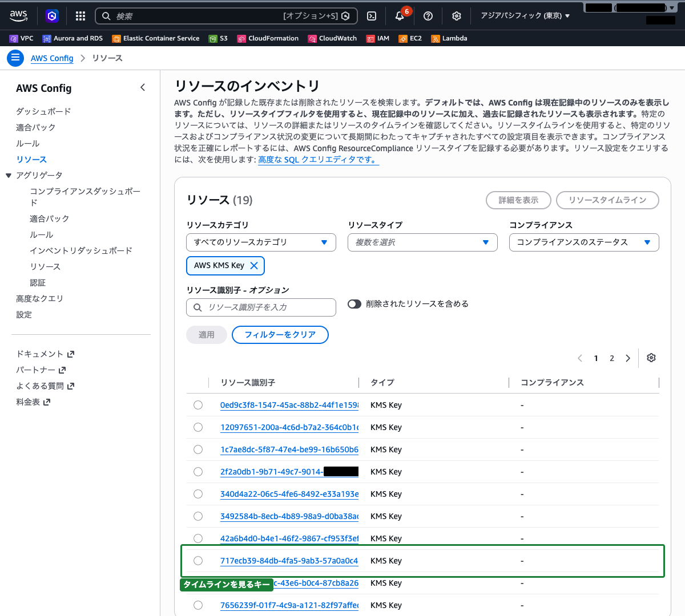Launch the CloudShell terminal icon
Viewport: 685px width, 616px height.
pyautogui.click(x=372, y=16)
